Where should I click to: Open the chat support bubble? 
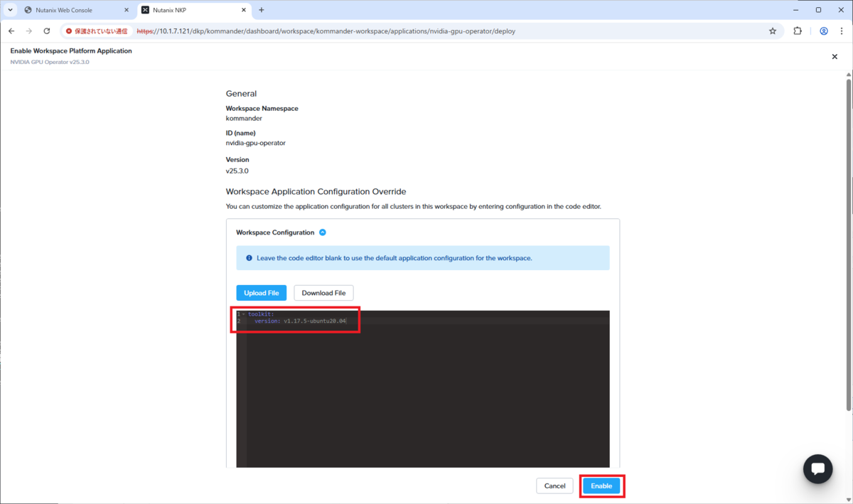817,469
